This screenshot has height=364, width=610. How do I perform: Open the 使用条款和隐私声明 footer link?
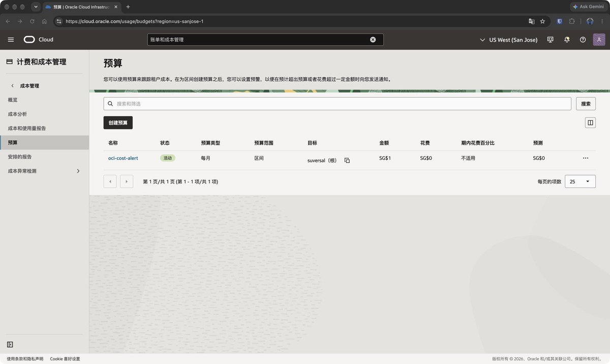point(25,359)
